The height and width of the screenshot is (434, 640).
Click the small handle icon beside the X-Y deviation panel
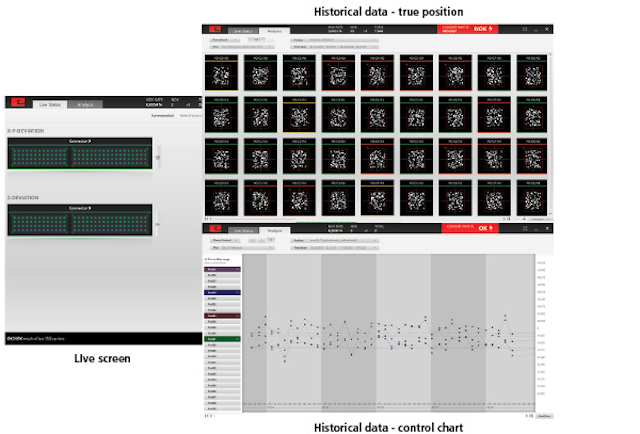pos(158,157)
